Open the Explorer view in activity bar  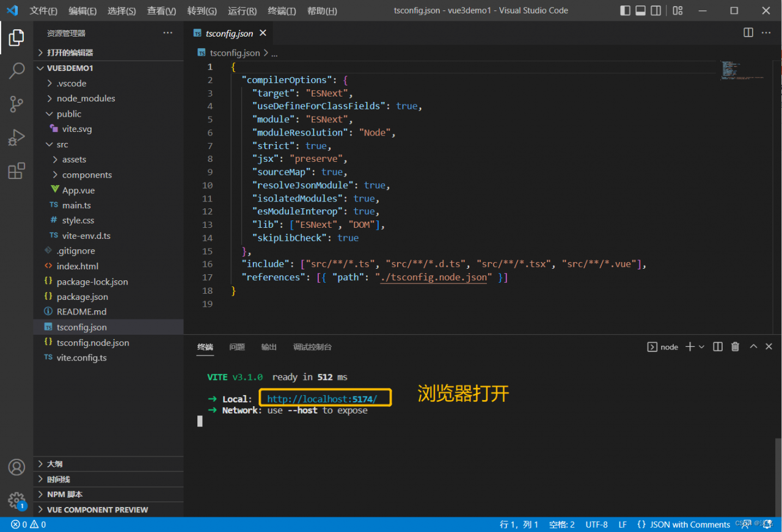[x=16, y=38]
